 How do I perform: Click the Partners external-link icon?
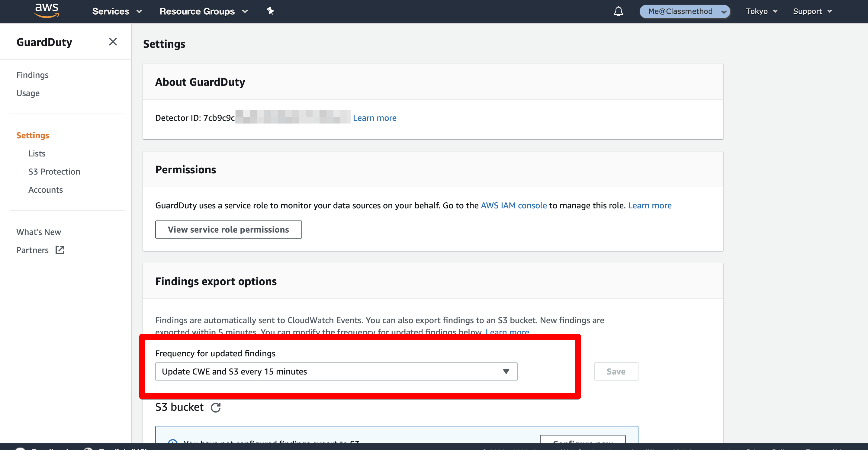59,250
